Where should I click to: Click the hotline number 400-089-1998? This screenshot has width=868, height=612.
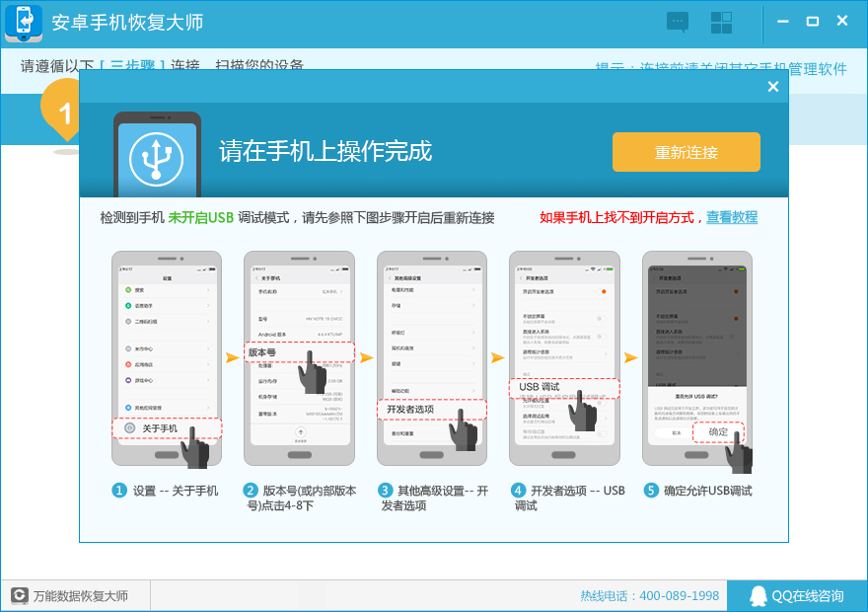click(650, 596)
